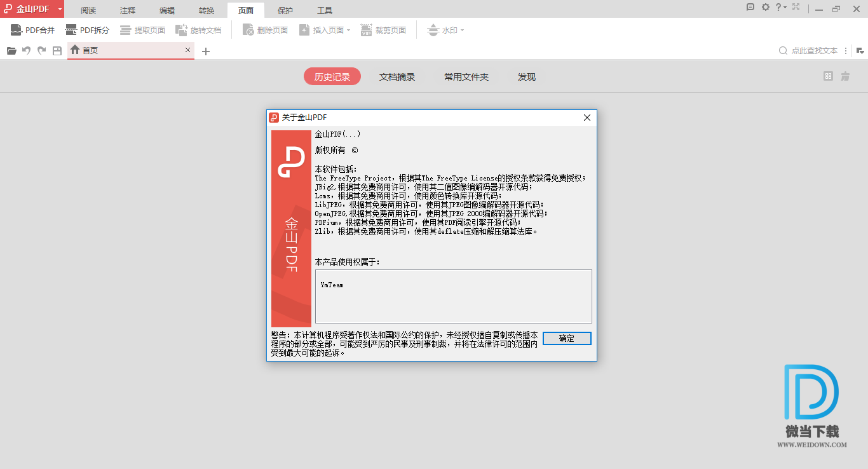Click the PDF拆分 split tool
Image resolution: width=868 pixels, height=469 pixels.
pos(87,30)
